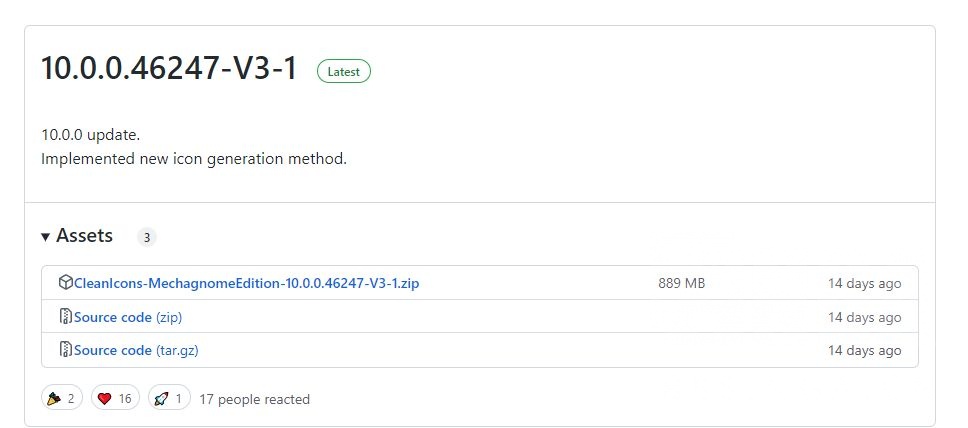Viewport: 968px width, 428px height.
Task: Click the Source code (tar.gz) upload timestamp
Action: (864, 350)
